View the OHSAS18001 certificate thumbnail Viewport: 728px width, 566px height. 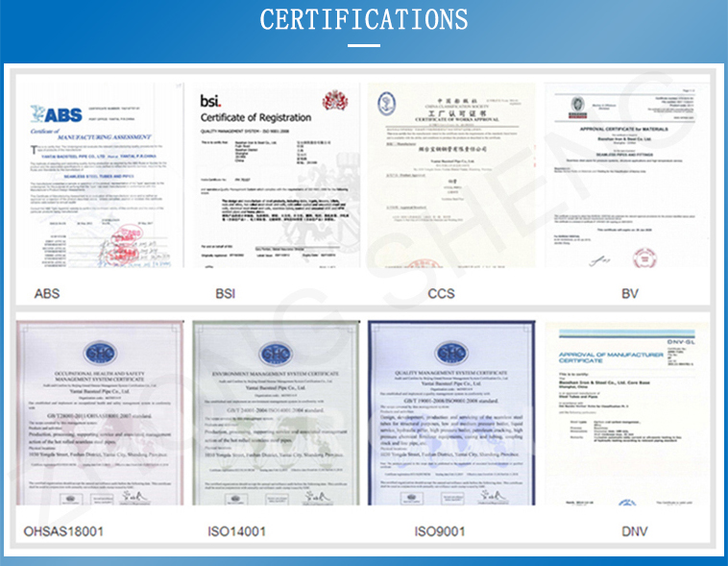[100, 412]
